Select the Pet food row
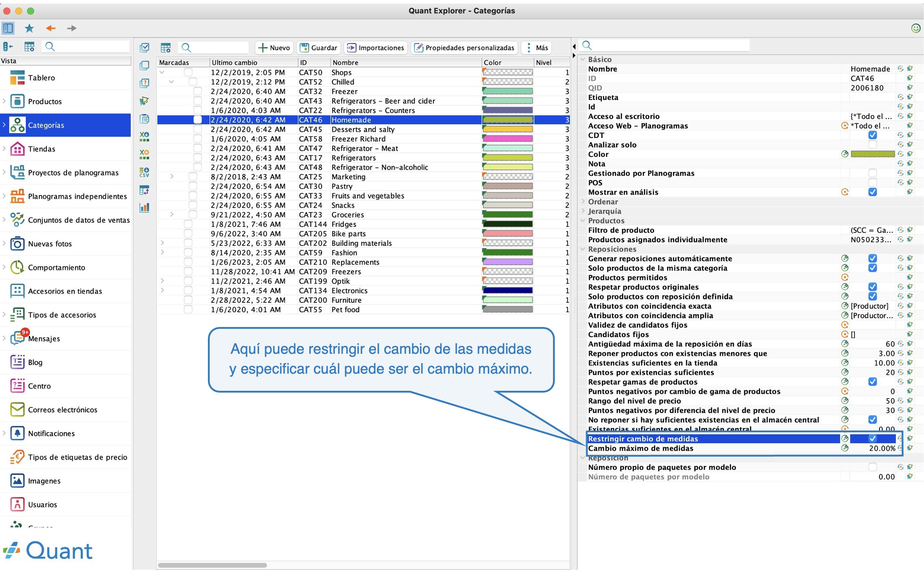This screenshot has height=571, width=924. tap(363, 310)
